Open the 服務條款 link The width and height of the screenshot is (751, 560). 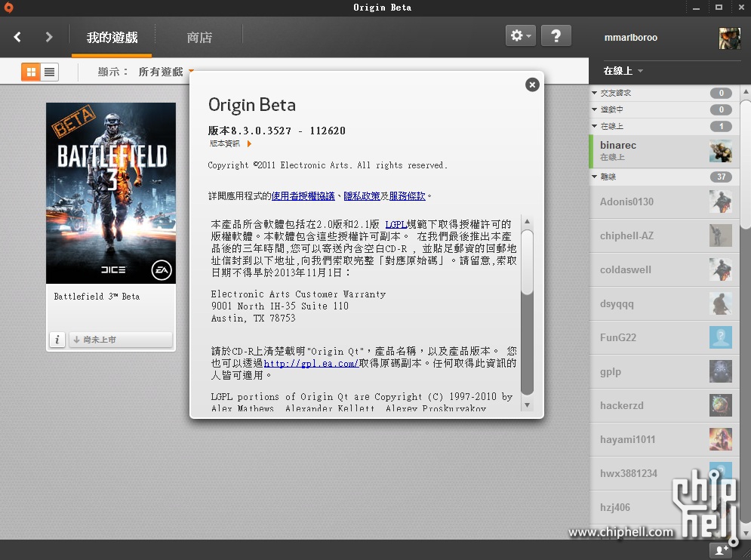(407, 196)
